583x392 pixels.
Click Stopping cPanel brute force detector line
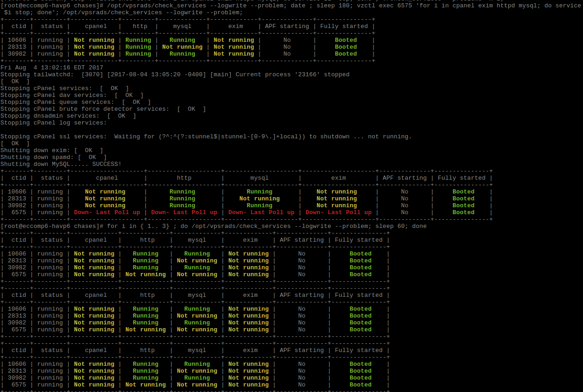[103, 109]
